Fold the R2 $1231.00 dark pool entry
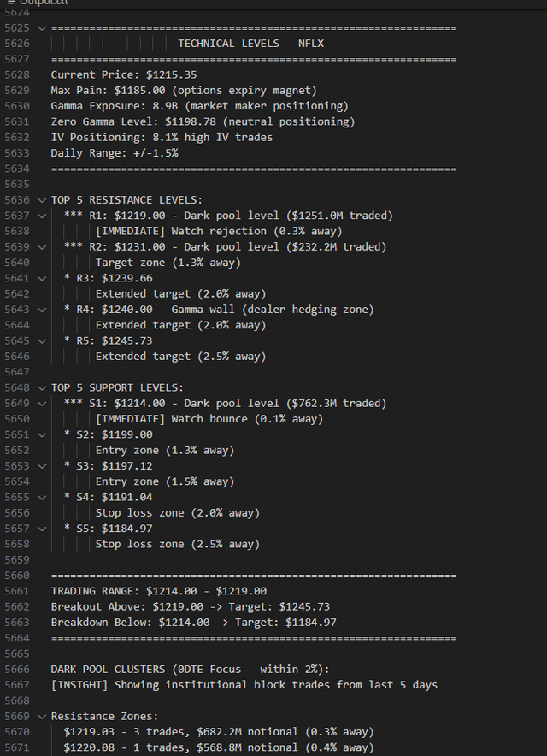Viewport: 547px width, 756px height. [x=42, y=246]
